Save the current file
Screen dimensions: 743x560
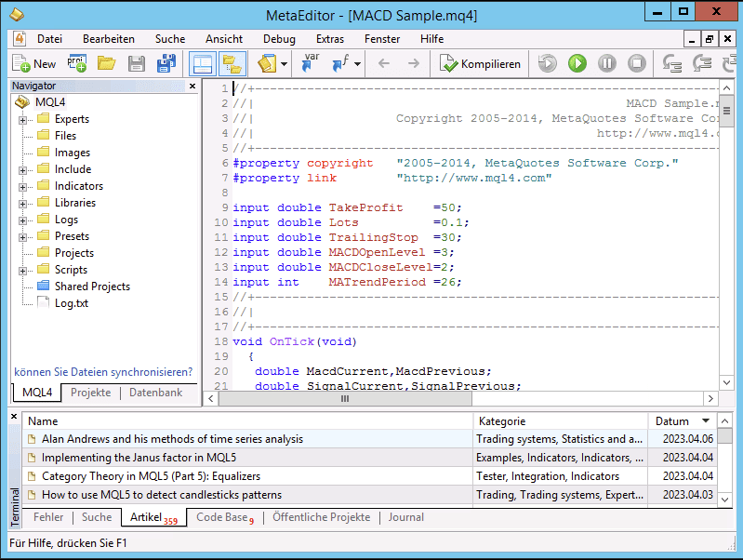[137, 63]
